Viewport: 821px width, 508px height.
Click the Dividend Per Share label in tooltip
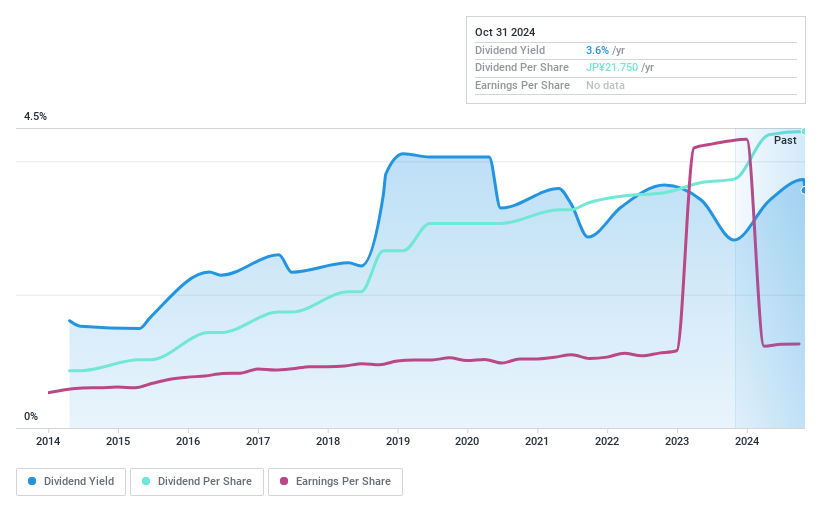522,68
